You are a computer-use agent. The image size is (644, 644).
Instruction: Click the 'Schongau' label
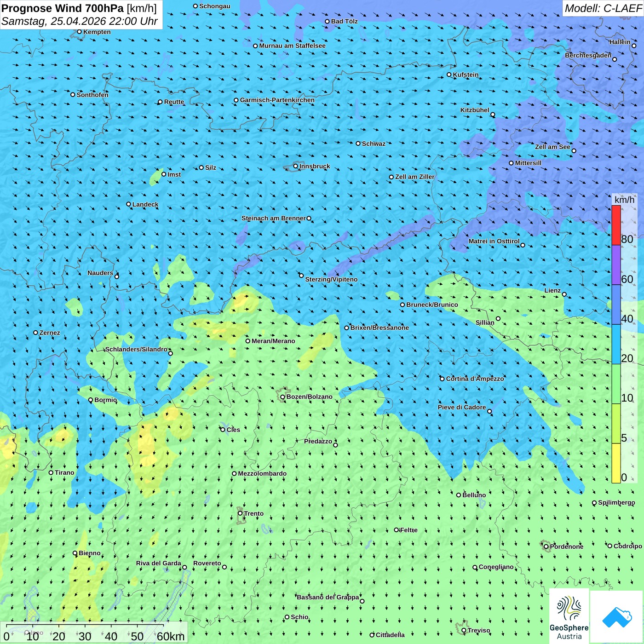(215, 6)
